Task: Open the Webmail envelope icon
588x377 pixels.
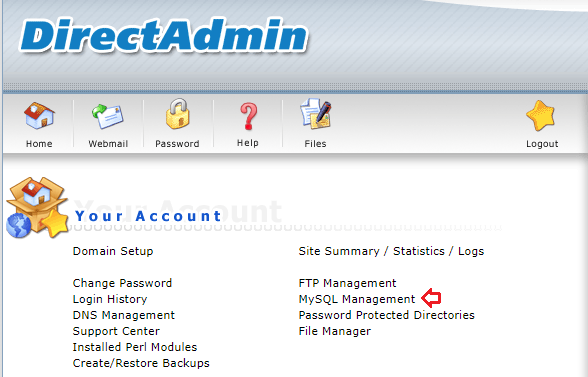Action: point(108,116)
